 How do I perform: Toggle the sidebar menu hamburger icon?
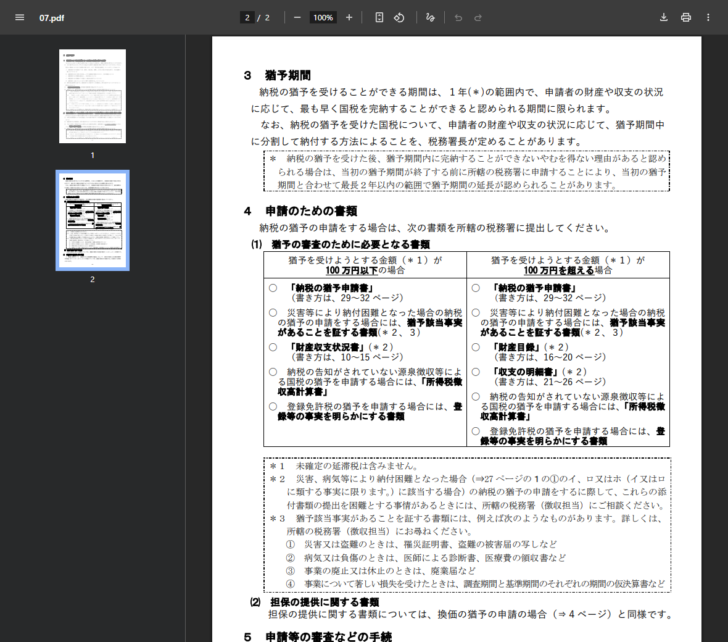coord(20,18)
